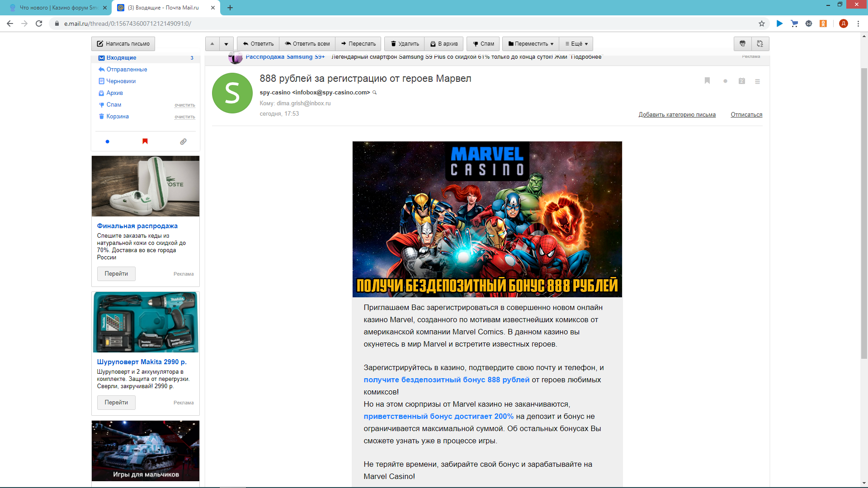Go to next message with down arrow
This screenshot has height=488, width=868.
tap(226, 44)
